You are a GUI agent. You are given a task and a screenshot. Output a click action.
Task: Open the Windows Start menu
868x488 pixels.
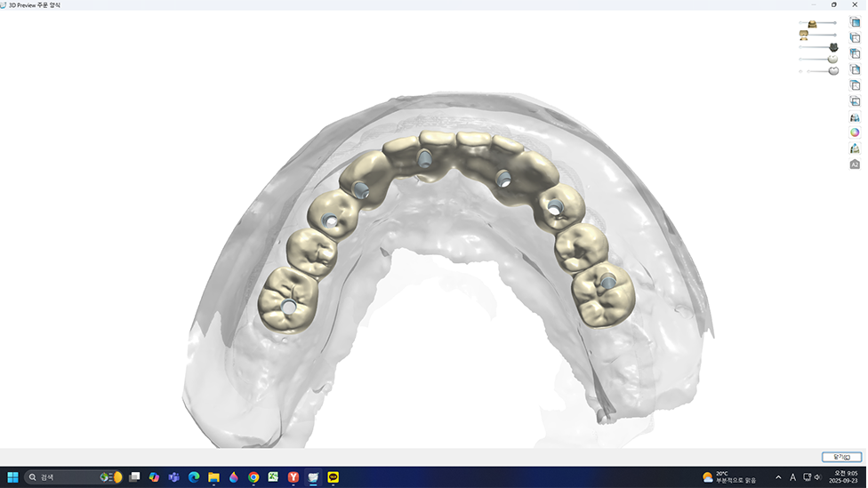tap(12, 477)
